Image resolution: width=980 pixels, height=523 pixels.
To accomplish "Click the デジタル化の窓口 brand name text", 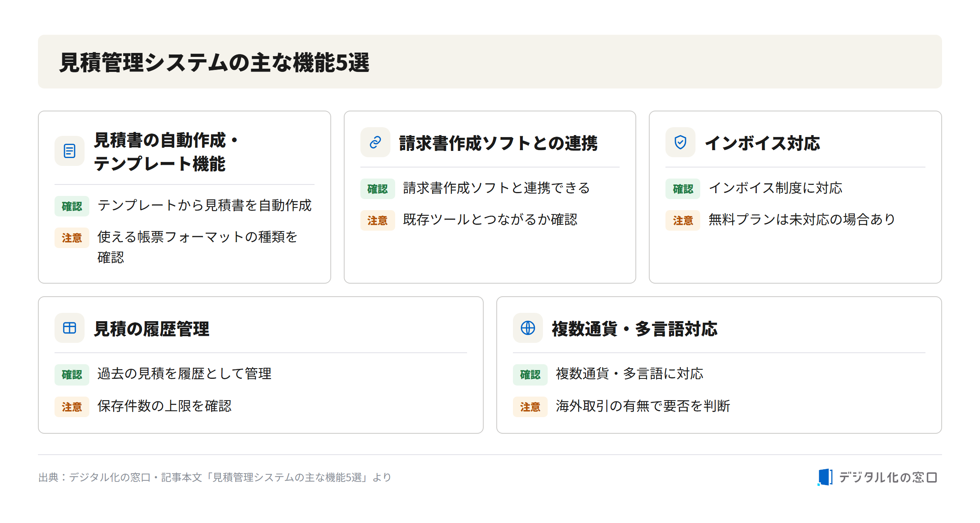I will tap(888, 477).
